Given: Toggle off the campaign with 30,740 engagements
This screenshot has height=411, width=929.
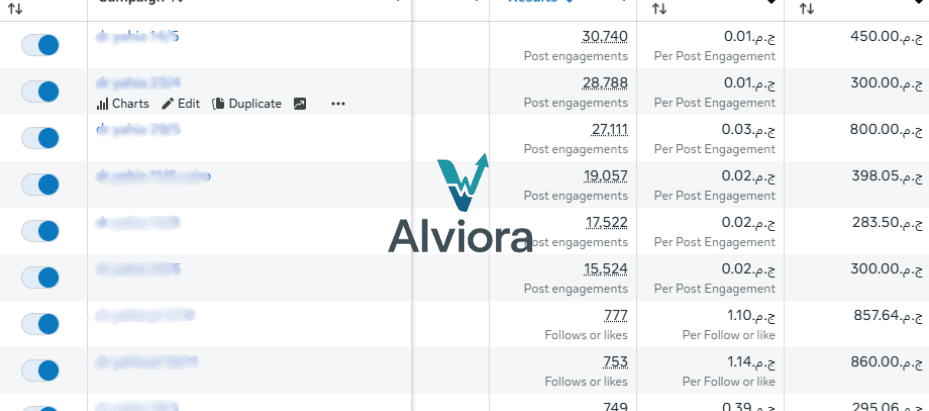Looking at the screenshot, I should click(41, 45).
